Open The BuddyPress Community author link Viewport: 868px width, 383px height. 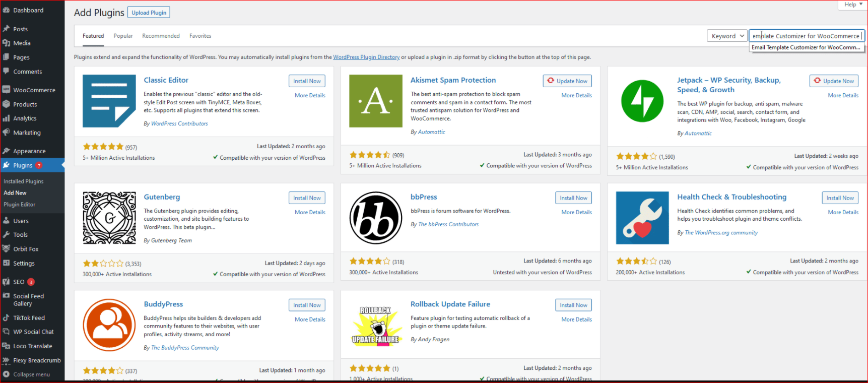[185, 348]
